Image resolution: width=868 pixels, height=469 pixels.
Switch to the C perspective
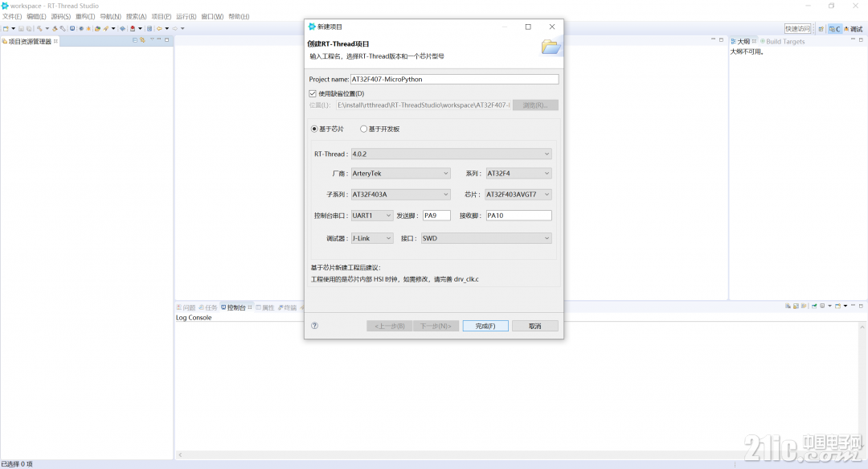coord(834,29)
